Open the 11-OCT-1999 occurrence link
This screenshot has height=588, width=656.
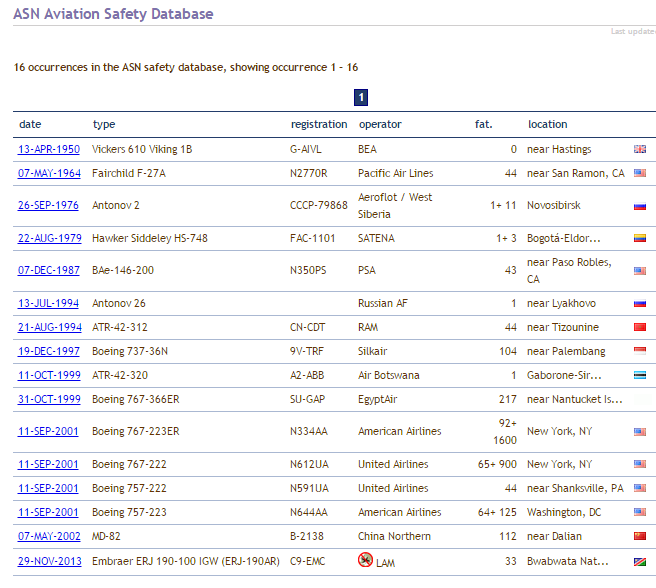point(49,375)
